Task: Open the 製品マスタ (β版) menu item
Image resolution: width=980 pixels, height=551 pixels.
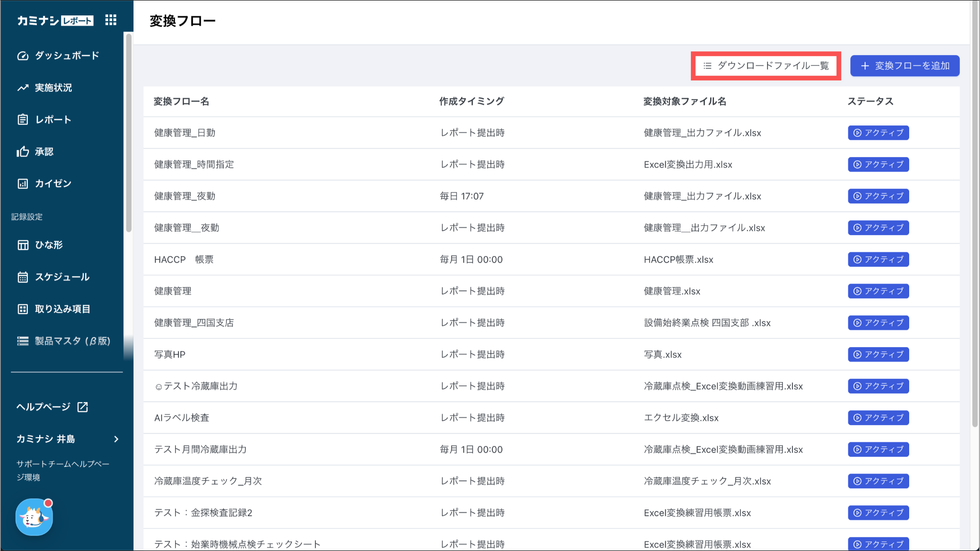Action: [72, 341]
